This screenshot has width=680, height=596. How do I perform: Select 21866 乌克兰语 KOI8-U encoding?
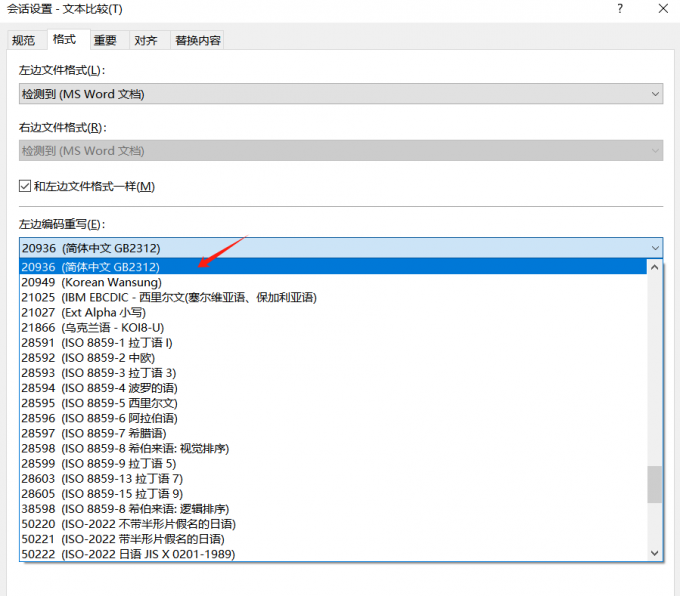pos(333,327)
